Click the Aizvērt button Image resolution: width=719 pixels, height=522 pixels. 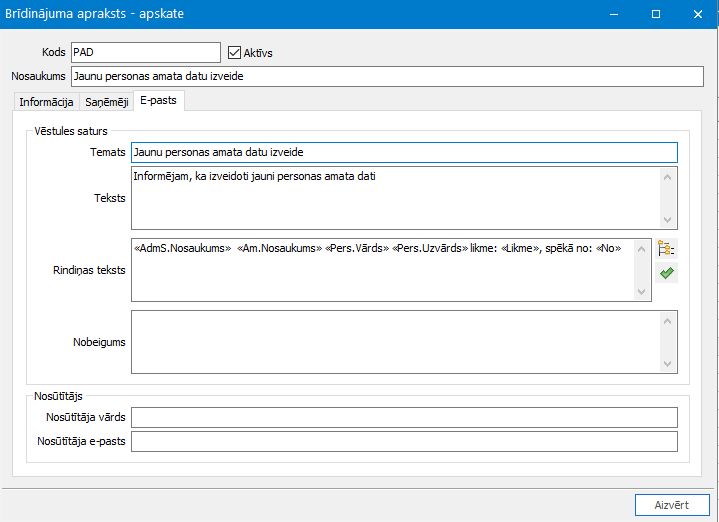coord(672,505)
